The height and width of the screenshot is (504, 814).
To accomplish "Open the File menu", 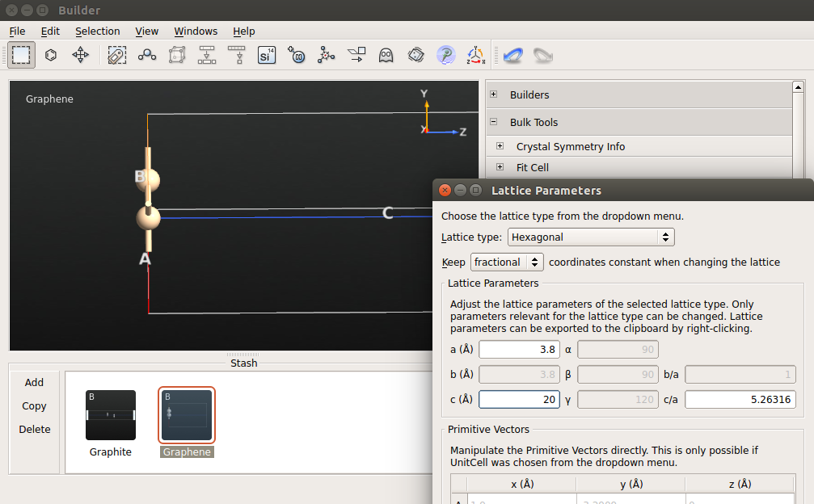I will click(x=17, y=31).
